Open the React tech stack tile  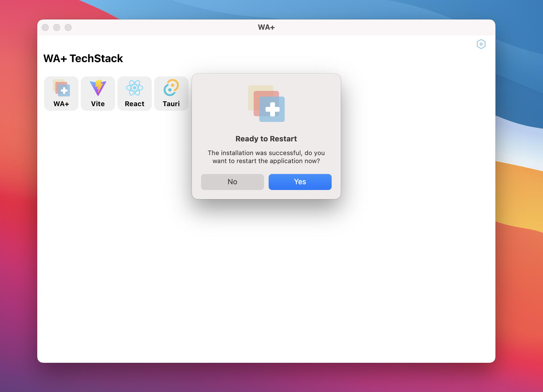click(x=135, y=93)
